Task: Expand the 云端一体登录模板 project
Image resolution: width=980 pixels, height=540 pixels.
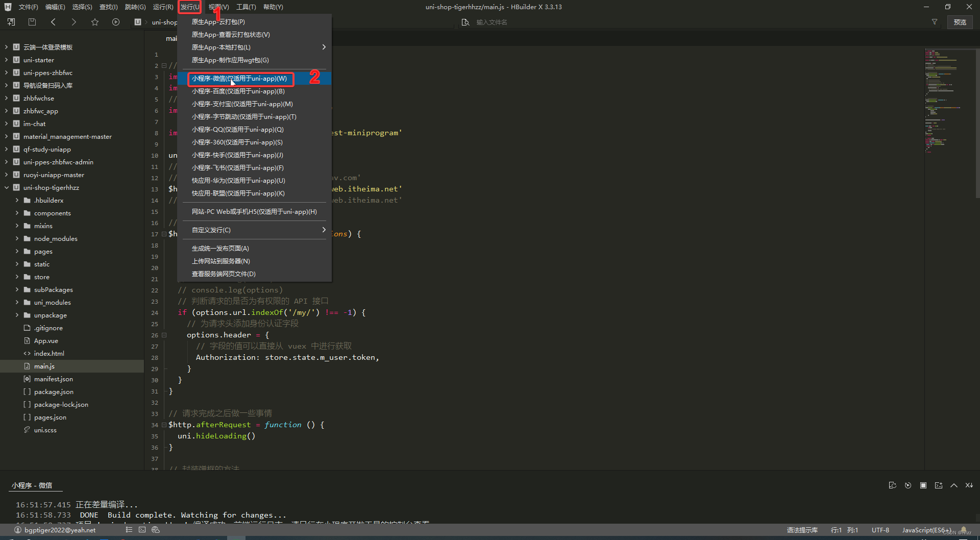Action: (x=6, y=47)
